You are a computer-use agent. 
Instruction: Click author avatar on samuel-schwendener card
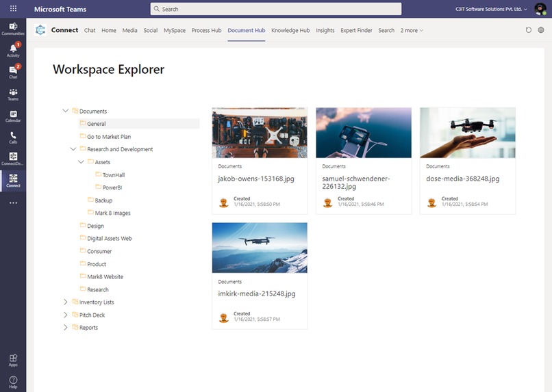[328, 202]
